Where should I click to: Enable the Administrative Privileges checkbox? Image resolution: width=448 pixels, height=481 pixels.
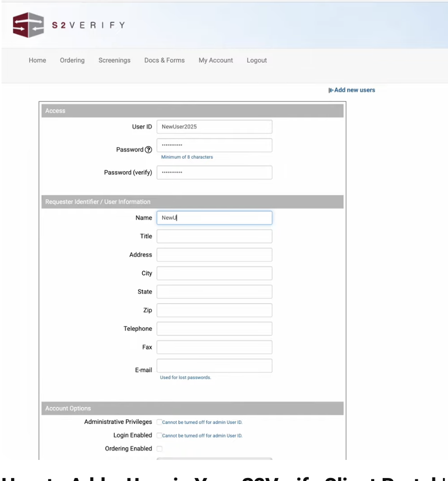159,422
